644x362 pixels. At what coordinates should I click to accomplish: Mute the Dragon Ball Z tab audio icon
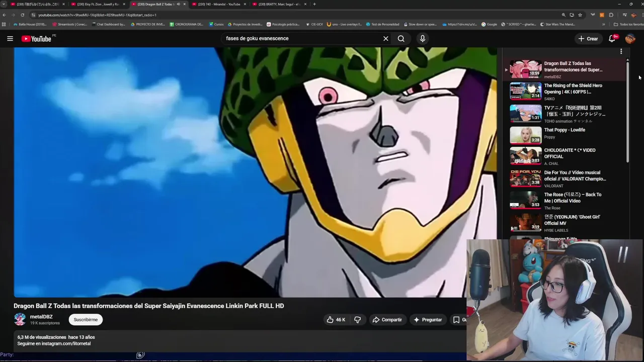tap(178, 4)
